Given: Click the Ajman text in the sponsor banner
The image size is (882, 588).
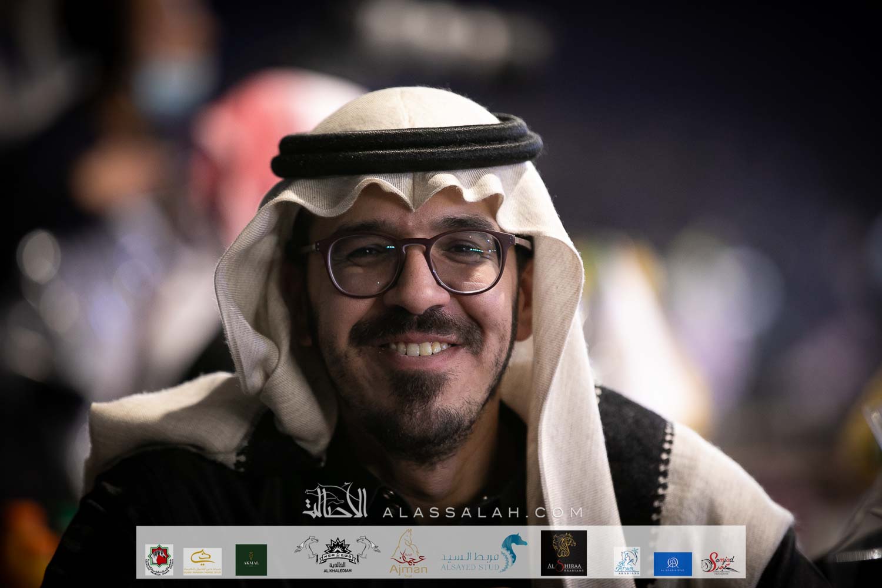Looking at the screenshot, I should click(x=408, y=568).
